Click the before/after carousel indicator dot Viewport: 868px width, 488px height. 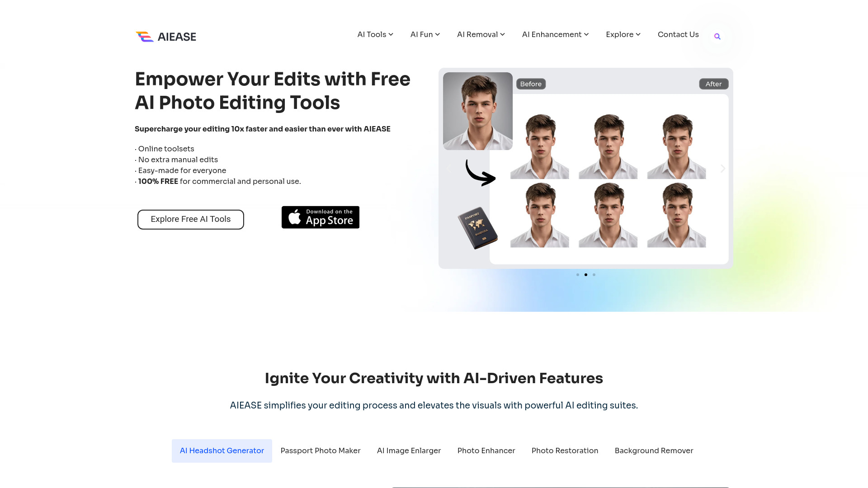(x=586, y=274)
